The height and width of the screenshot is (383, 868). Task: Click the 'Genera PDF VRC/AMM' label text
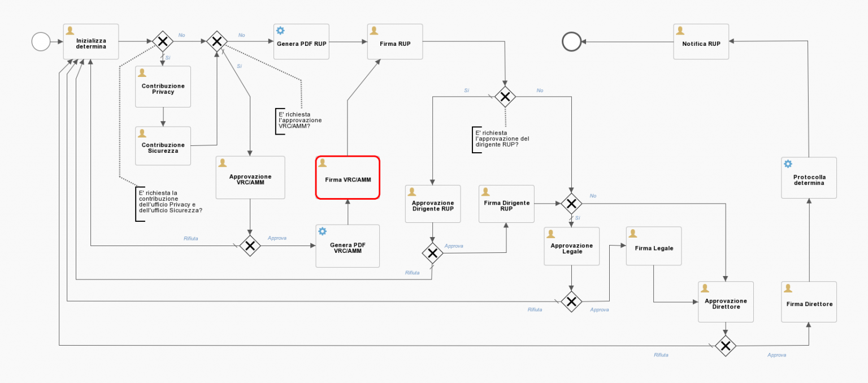(x=348, y=248)
